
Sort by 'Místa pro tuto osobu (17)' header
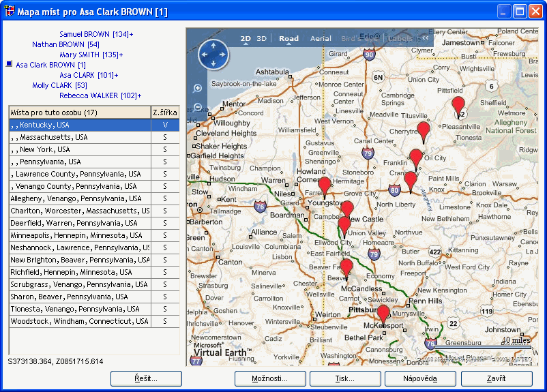pos(80,112)
